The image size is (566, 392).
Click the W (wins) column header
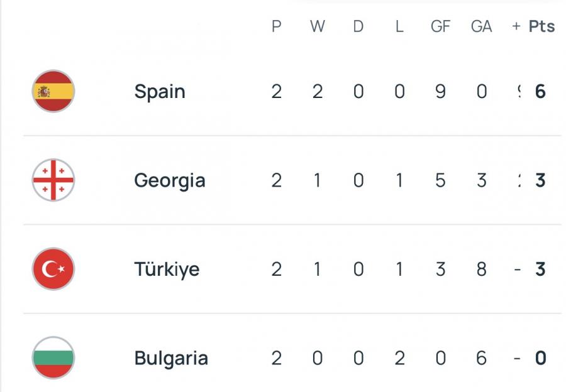[x=317, y=26]
